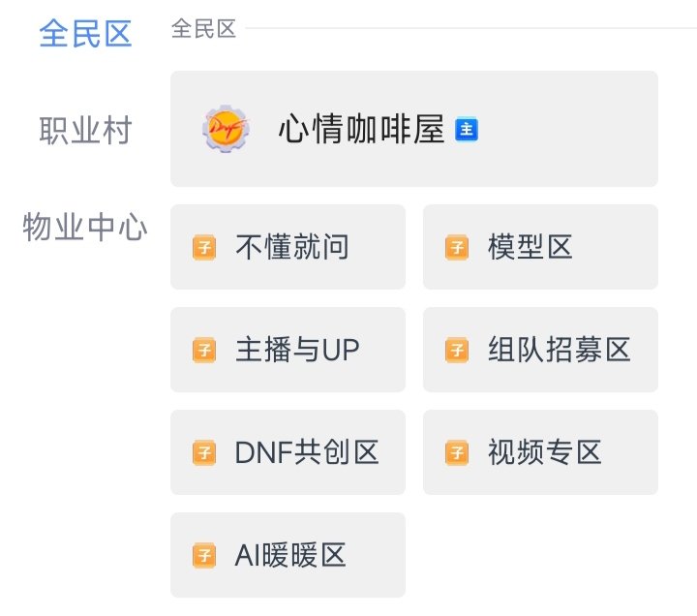Screen dimensions: 697x616
Task: Visit the DNF共创区 sub-forum
Action: pos(307,452)
